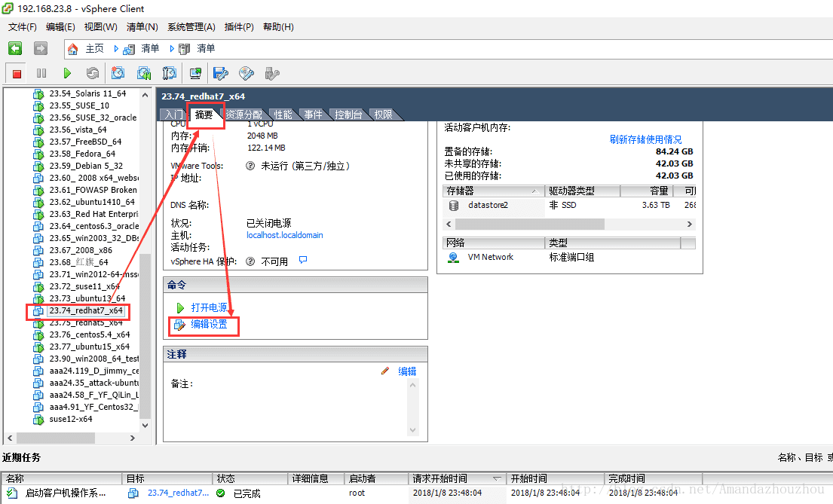The image size is (833, 504).
Task: Click the edit settings icon beside 编辑设置
Action: tap(179, 325)
